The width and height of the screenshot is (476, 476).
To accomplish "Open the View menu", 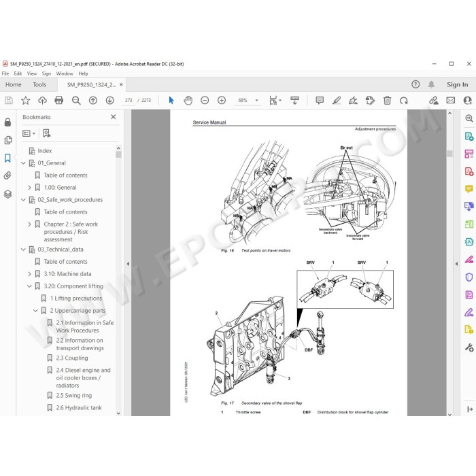I will tap(32, 73).
